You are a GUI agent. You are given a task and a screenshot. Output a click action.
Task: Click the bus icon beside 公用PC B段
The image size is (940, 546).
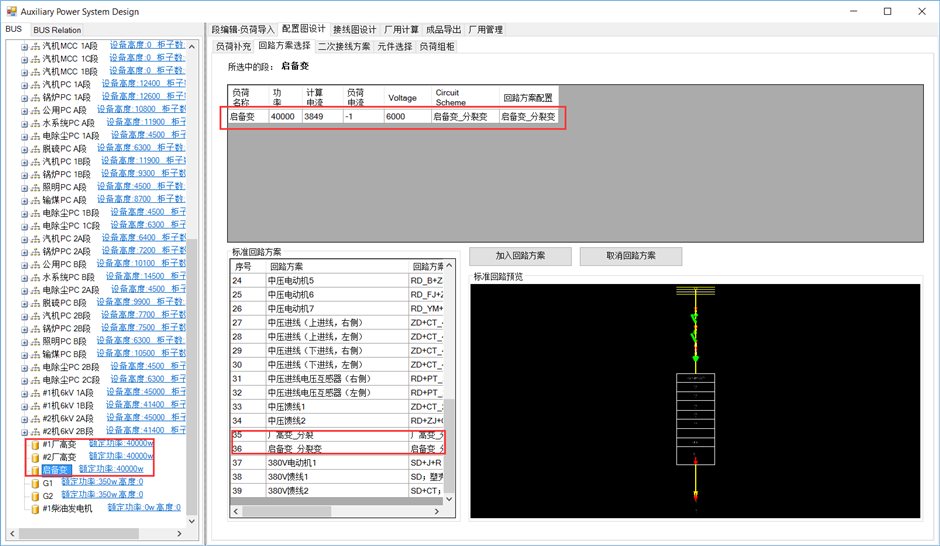[x=35, y=264]
